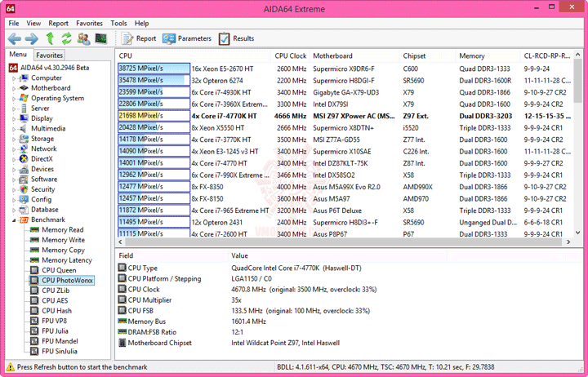Select the Devices icon in tree
Screen dimensions: 588x377
(x=24, y=169)
